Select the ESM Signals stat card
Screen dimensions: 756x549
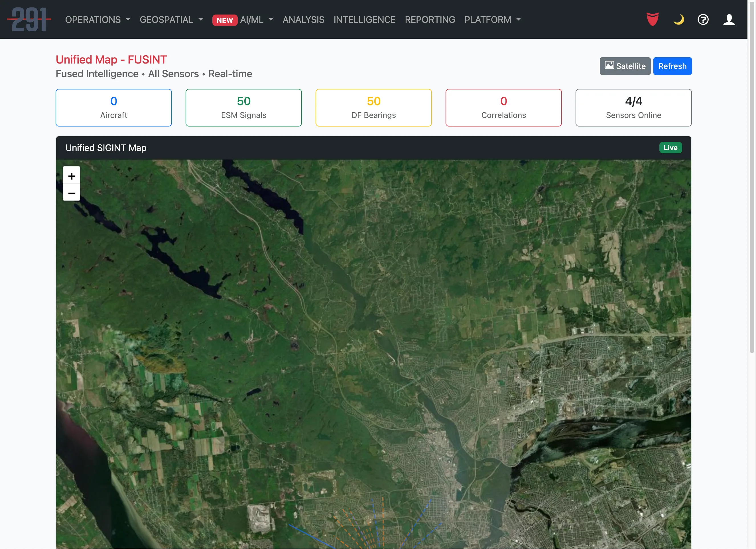pyautogui.click(x=243, y=107)
